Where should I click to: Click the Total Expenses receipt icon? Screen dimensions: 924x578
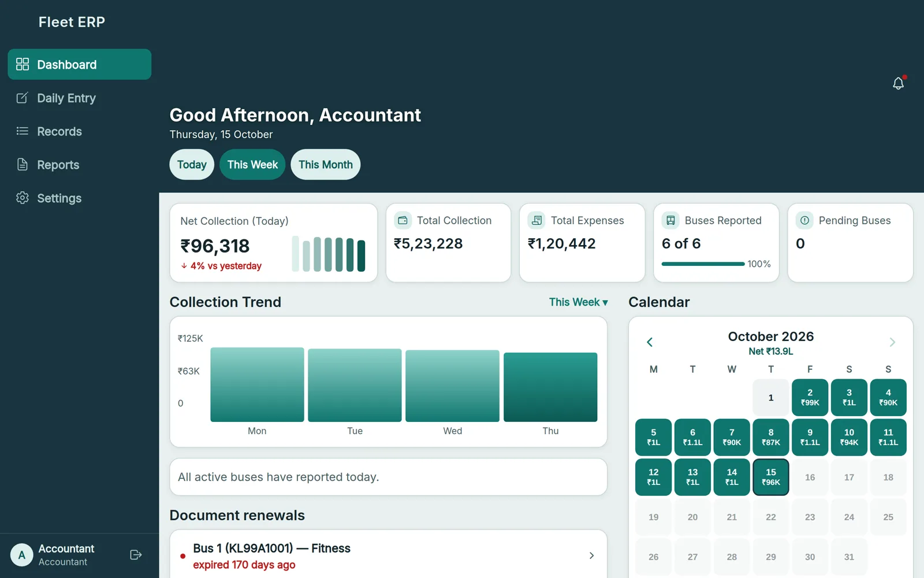(x=536, y=220)
